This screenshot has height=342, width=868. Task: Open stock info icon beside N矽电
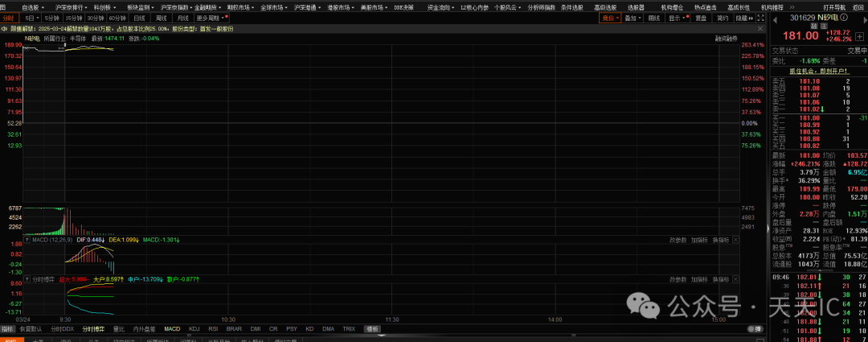click(844, 18)
